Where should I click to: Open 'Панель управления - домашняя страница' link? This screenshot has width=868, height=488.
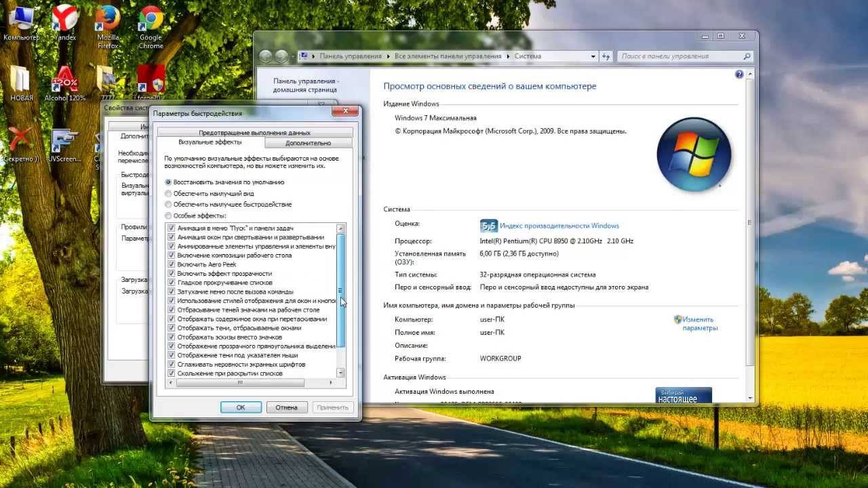(x=305, y=85)
